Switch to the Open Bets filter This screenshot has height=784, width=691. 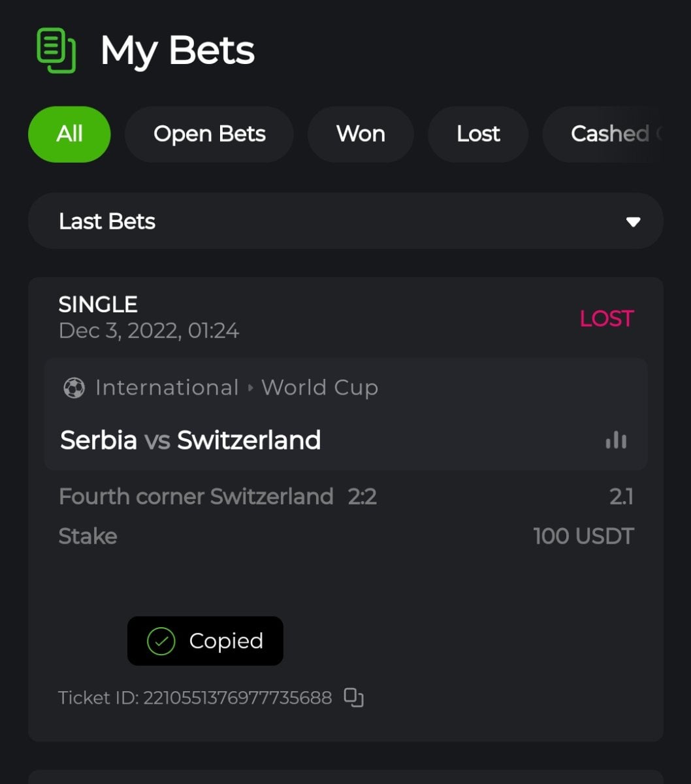point(209,134)
